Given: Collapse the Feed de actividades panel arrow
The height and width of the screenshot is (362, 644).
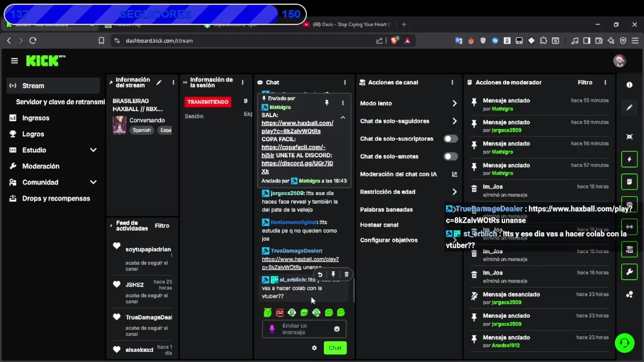Looking at the screenshot, I should pyautogui.click(x=111, y=226).
